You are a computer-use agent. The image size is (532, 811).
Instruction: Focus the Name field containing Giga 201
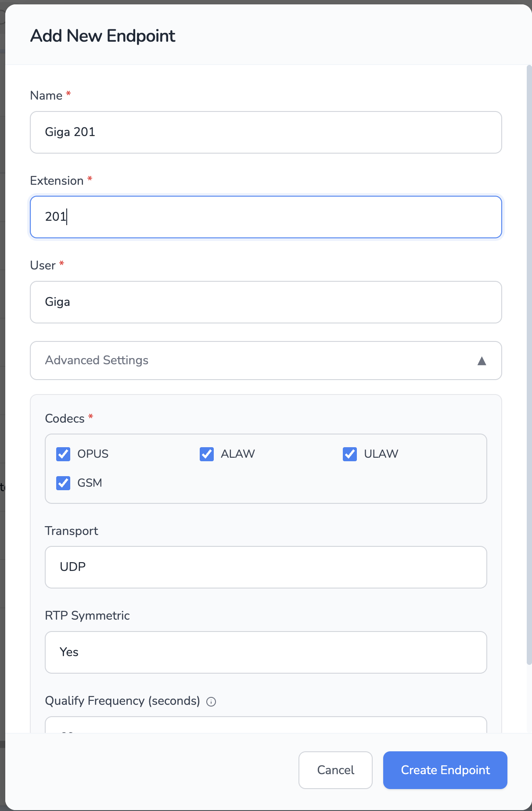click(x=266, y=132)
